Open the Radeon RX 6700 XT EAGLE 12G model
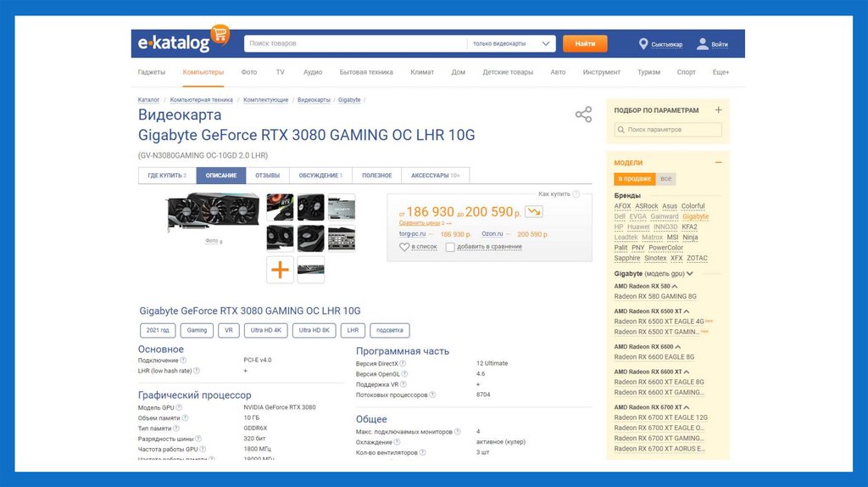Viewport: 868px width, 487px height. pyautogui.click(x=660, y=417)
